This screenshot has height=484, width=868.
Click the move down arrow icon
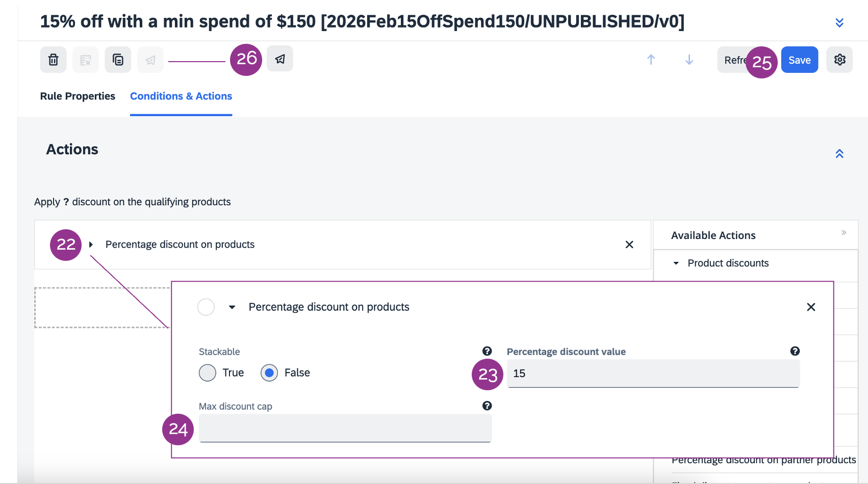pyautogui.click(x=689, y=60)
